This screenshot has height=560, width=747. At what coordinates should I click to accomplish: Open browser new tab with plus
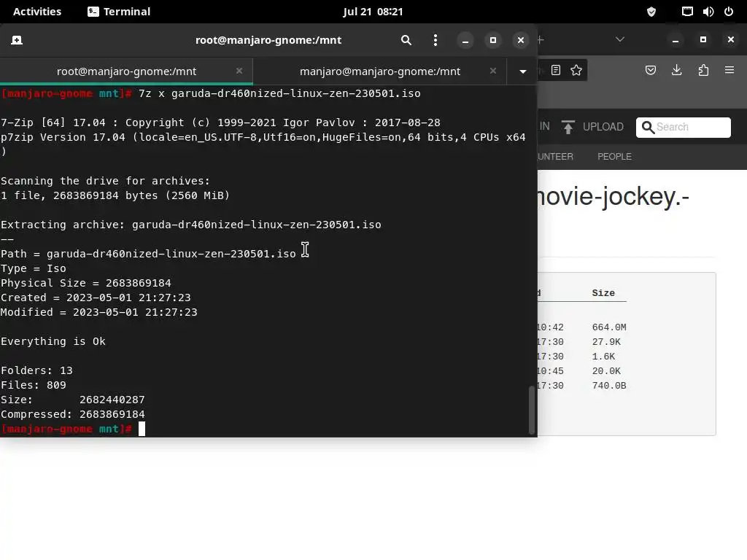[541, 40]
